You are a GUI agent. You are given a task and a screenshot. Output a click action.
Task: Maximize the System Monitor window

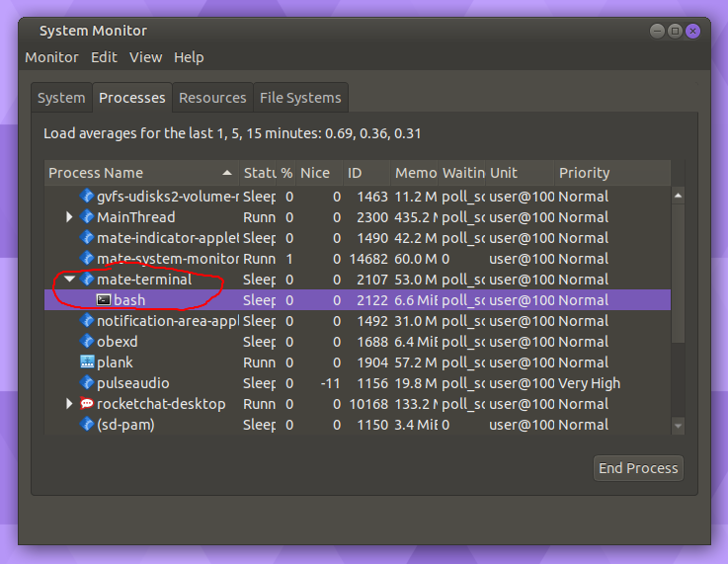[675, 31]
